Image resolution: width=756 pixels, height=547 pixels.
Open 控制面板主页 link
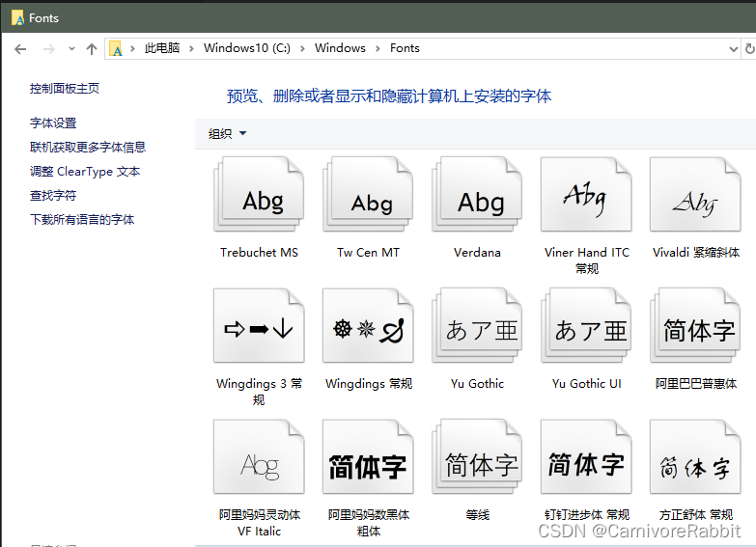click(x=65, y=89)
